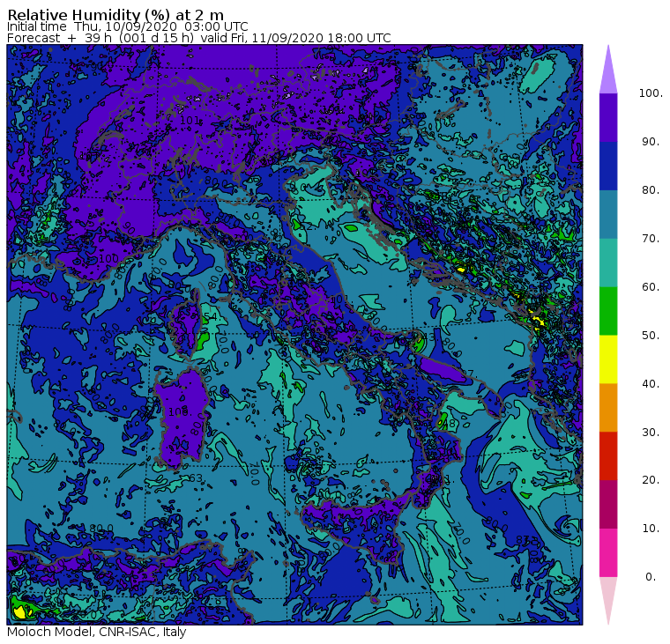
Task: Click the '63' value label south of Sardinia
Action: point(196,478)
